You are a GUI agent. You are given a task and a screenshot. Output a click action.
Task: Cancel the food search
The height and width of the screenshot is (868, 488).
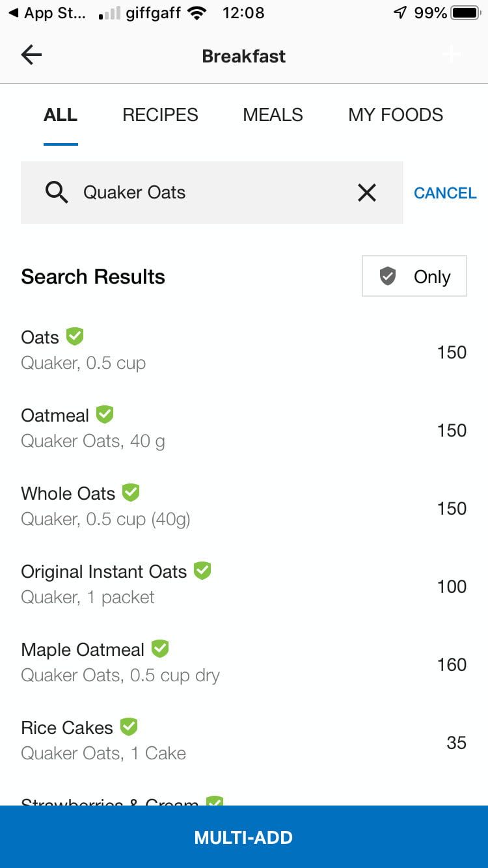(x=445, y=193)
